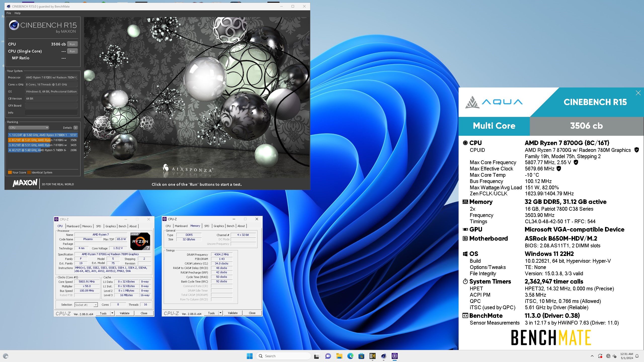Image resolution: width=644 pixels, height=362 pixels.
Task: Open Mainboard tab in left CPU-Z window
Action: [73, 226]
